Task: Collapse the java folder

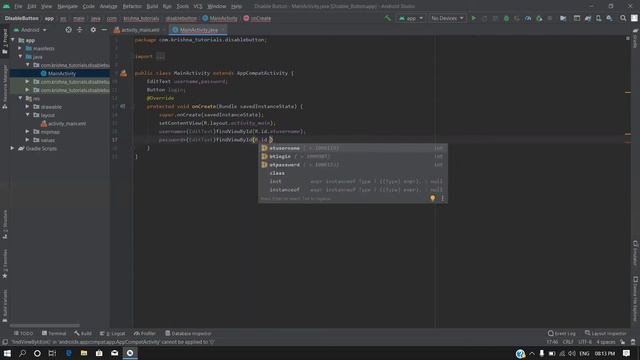Action: click(x=20, y=57)
